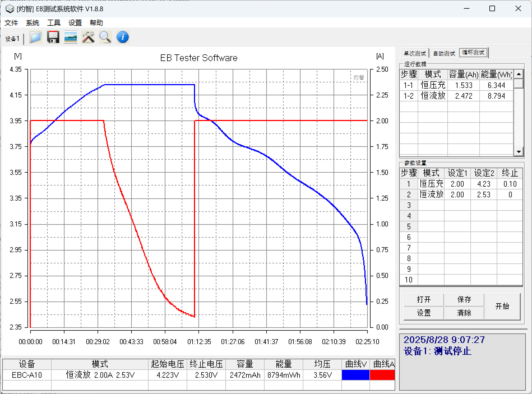Click the run data scrollbar down arrow
The width and height of the screenshot is (532, 394).
click(519, 152)
